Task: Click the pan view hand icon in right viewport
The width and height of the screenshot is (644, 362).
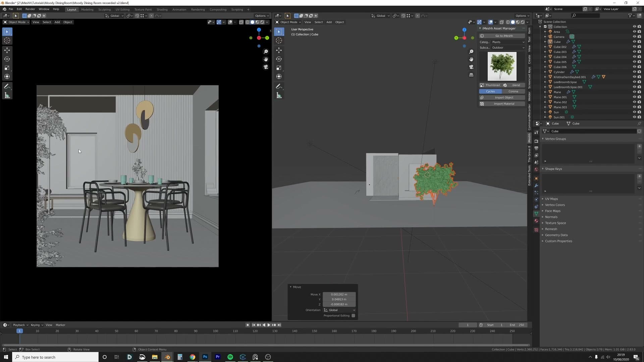Action: click(x=471, y=59)
